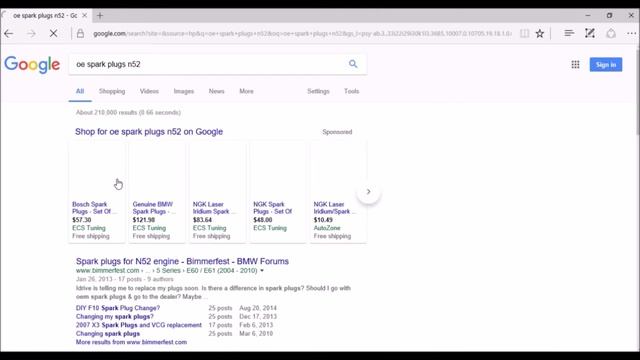640x360 pixels.
Task: Click More results from www.bimmerfest.com
Action: (131, 342)
